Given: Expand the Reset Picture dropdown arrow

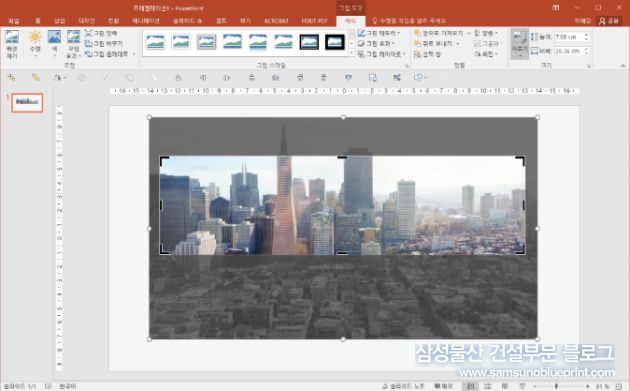Looking at the screenshot, I should point(134,54).
